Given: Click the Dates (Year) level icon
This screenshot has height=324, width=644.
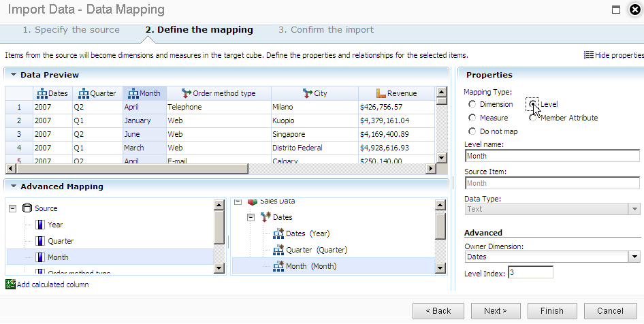Looking at the screenshot, I should point(278,233).
